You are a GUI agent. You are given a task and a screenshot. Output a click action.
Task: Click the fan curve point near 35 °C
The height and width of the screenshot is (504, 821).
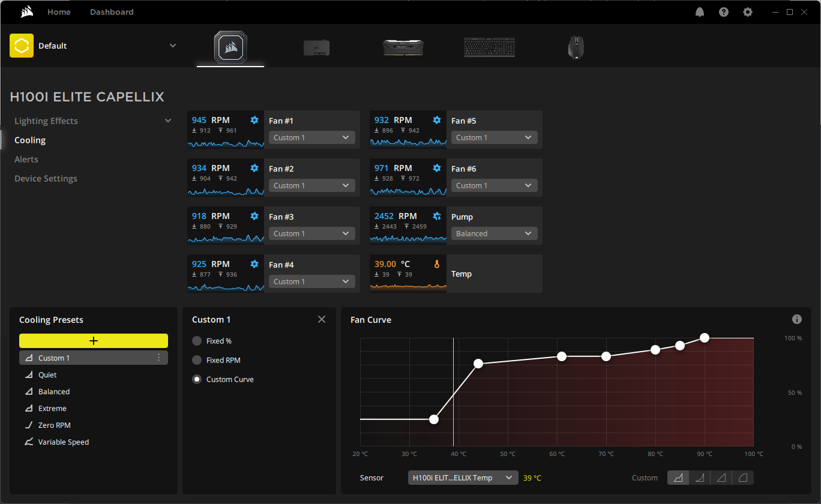[x=434, y=419]
